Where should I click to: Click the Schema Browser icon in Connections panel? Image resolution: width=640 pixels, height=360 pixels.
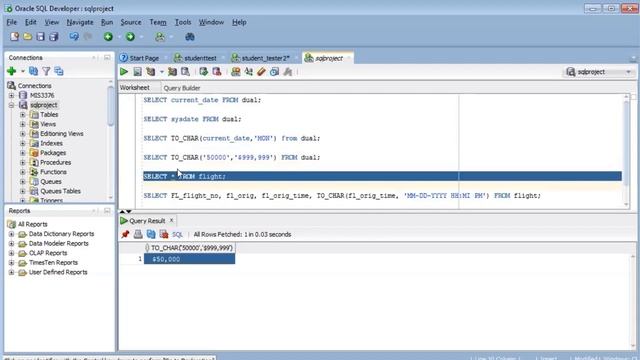59,71
